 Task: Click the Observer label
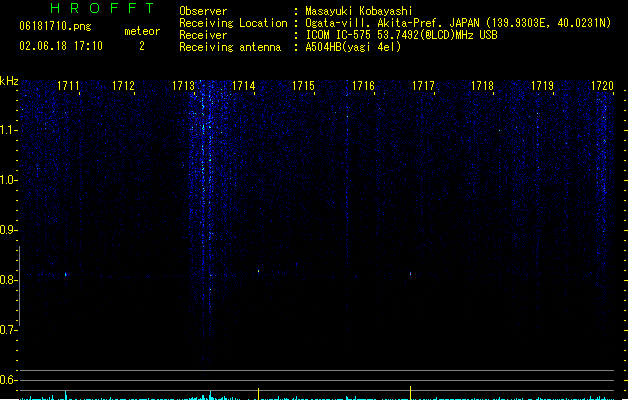click(203, 11)
